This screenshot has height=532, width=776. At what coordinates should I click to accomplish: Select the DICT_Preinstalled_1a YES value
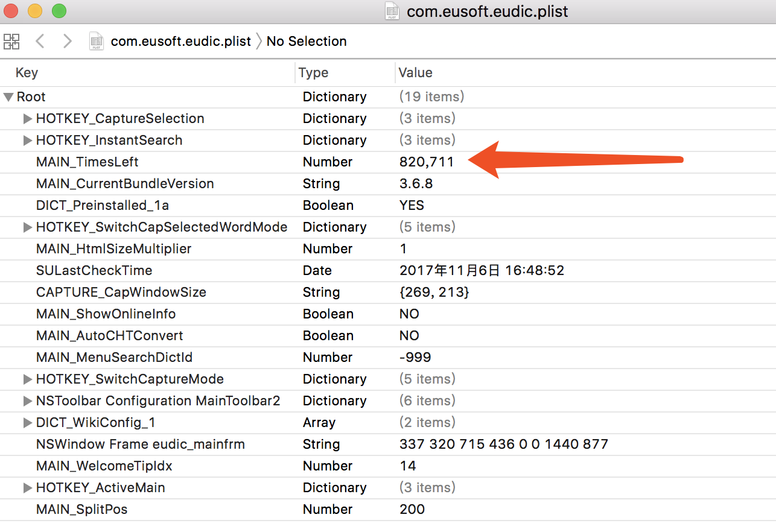(412, 205)
